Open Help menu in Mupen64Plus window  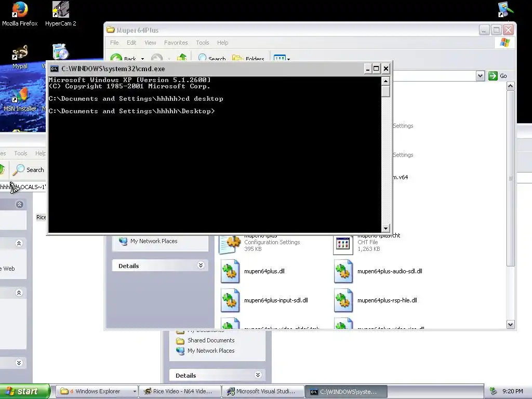222,43
